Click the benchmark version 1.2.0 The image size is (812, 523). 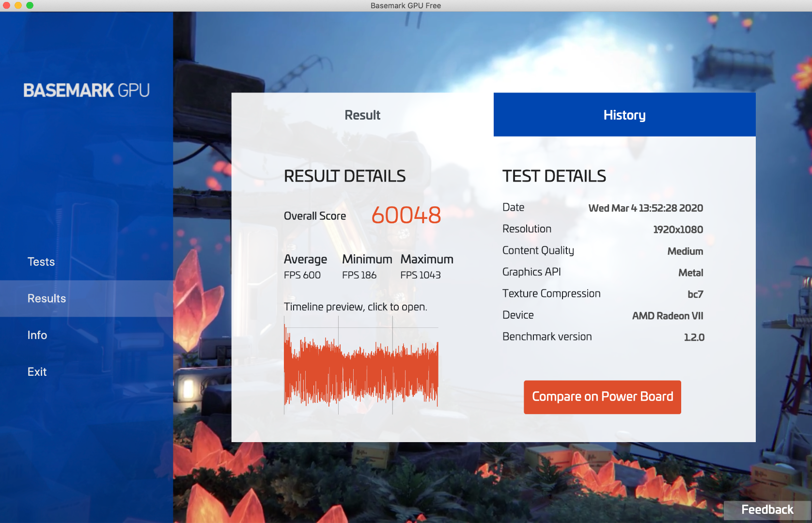[694, 338]
